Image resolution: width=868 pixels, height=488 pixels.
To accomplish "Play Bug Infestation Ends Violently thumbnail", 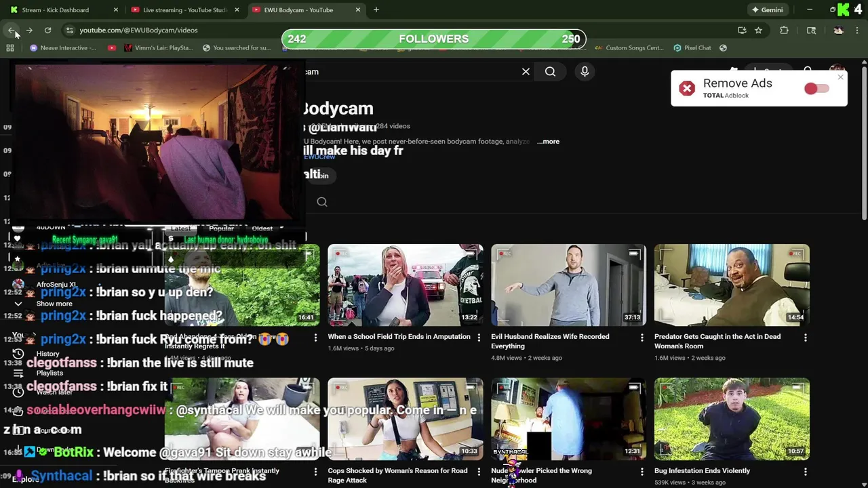I will 732,419.
